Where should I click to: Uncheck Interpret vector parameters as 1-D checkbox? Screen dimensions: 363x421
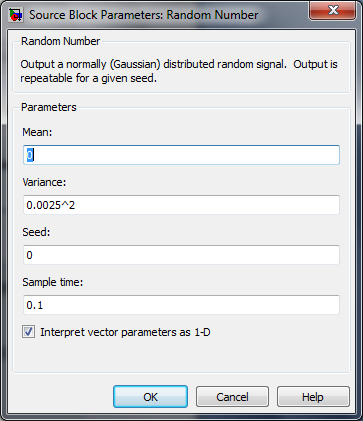[x=28, y=332]
